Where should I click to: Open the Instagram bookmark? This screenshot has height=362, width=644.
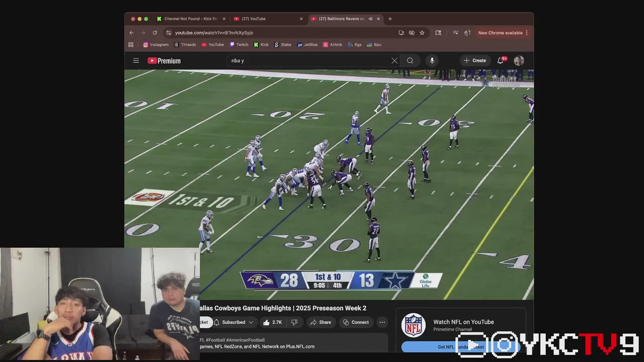tap(156, 45)
